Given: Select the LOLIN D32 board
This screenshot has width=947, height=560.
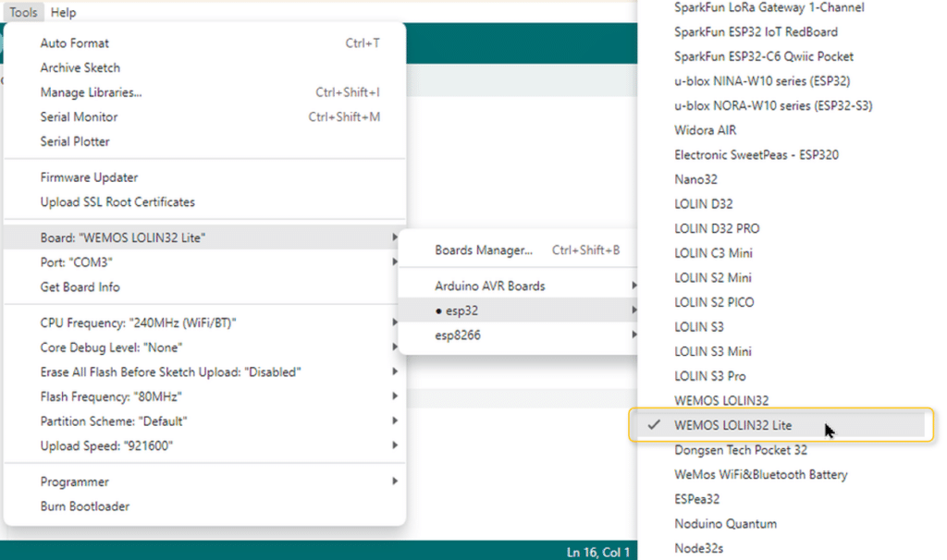Looking at the screenshot, I should [703, 204].
